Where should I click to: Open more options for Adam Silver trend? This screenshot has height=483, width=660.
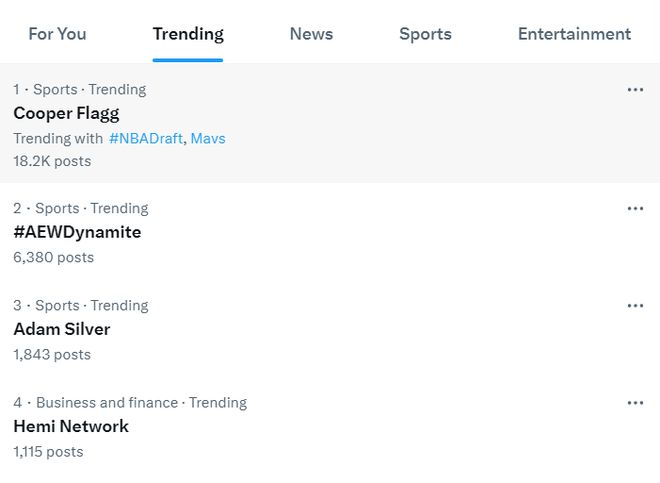(x=635, y=306)
